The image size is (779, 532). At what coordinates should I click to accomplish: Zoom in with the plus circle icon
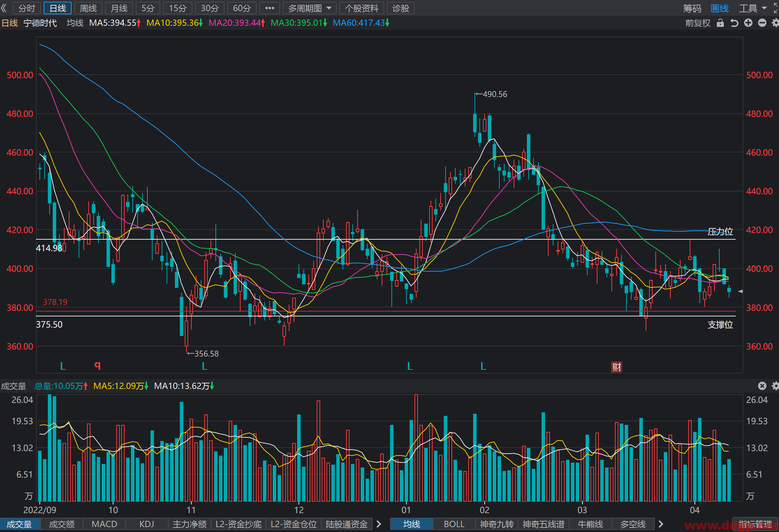pyautogui.click(x=748, y=23)
